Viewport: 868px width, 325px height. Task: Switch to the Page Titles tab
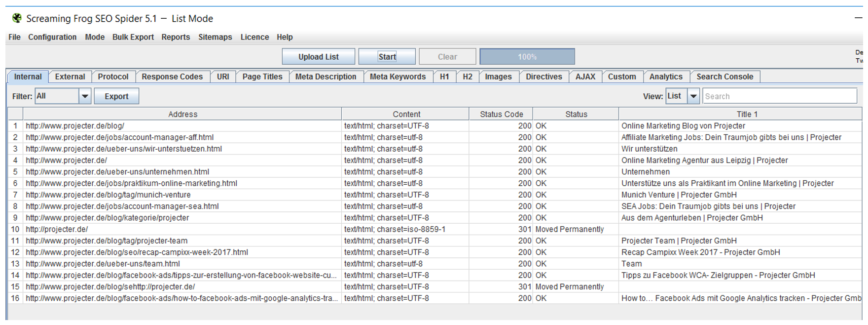[262, 77]
